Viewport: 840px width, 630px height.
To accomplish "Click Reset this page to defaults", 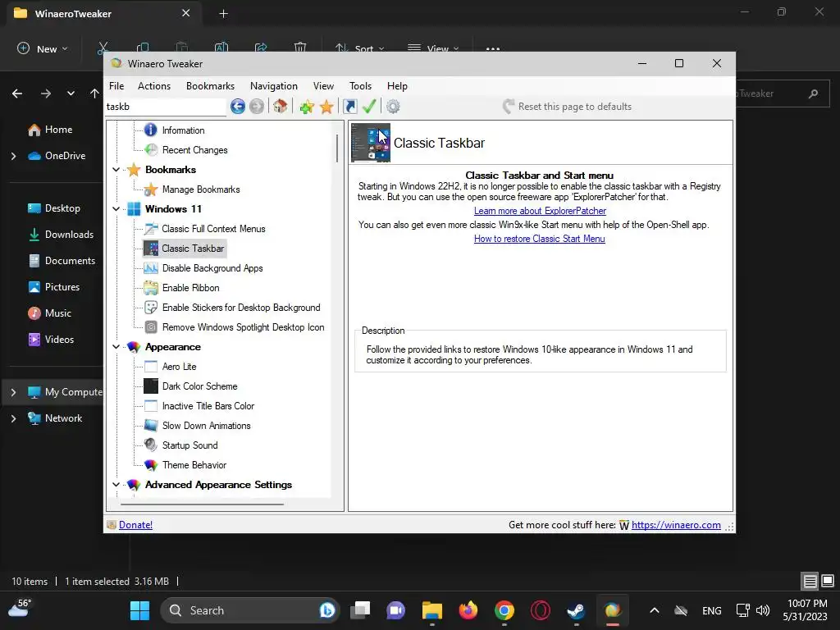I will click(568, 107).
